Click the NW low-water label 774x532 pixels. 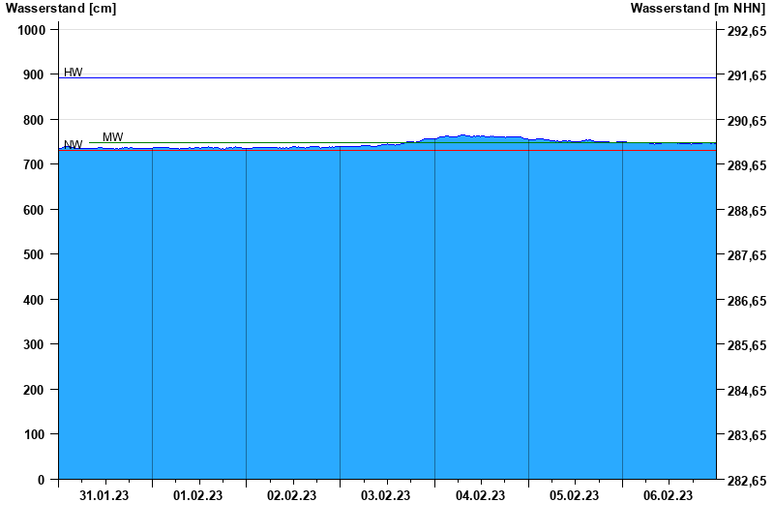pos(73,145)
